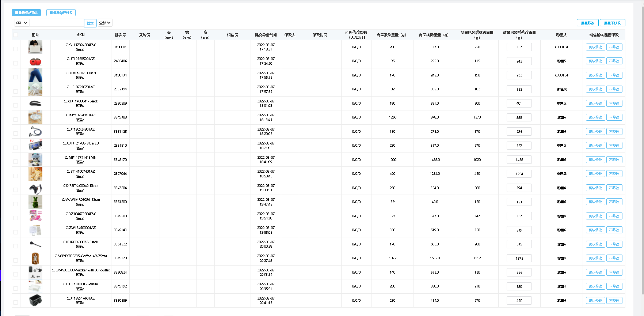Focus the SKU search text field
The width and height of the screenshot is (644, 316).
tap(57, 23)
